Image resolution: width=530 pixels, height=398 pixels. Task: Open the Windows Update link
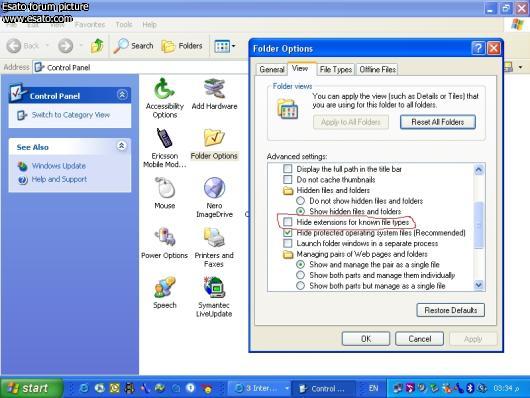(x=58, y=166)
